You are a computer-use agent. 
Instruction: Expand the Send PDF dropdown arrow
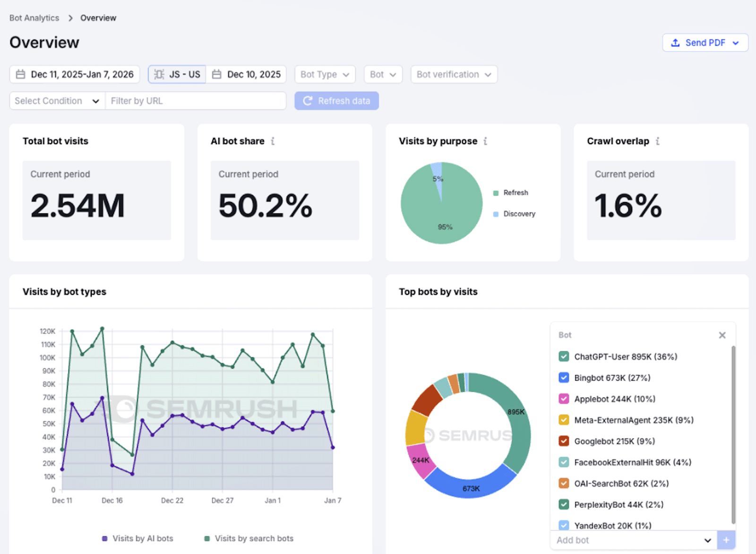tap(736, 43)
